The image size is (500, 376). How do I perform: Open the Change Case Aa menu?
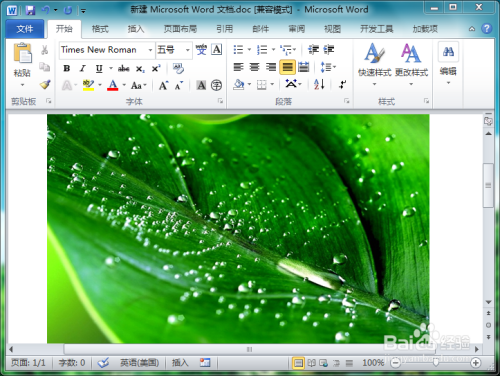(138, 86)
